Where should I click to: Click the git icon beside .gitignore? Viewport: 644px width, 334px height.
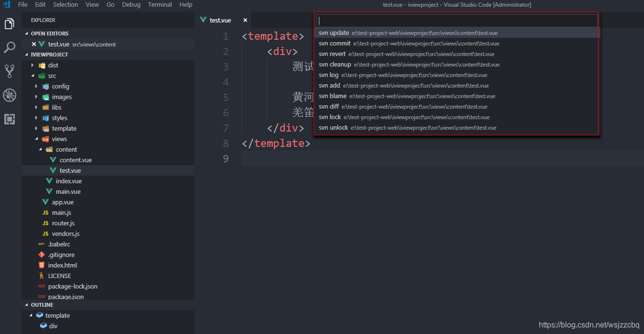(x=42, y=255)
